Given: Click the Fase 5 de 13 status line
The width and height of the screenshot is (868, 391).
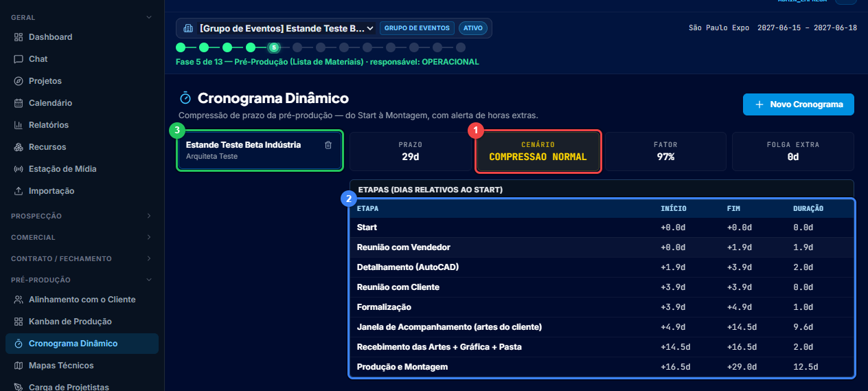Looking at the screenshot, I should click(328, 62).
